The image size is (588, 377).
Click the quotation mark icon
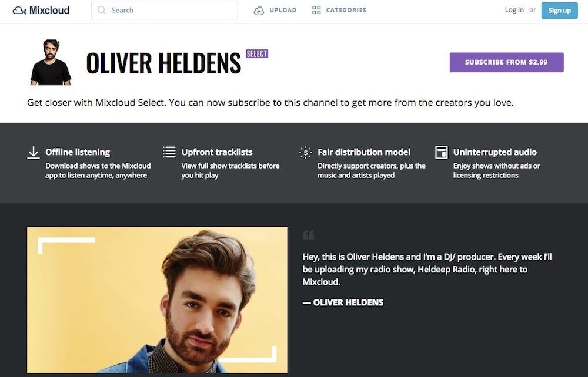309,235
